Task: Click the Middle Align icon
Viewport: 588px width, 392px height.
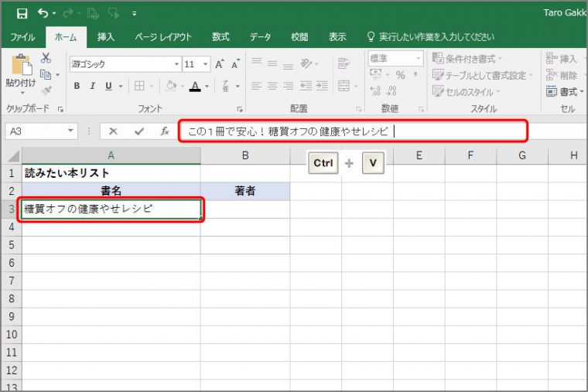Action: click(x=272, y=63)
